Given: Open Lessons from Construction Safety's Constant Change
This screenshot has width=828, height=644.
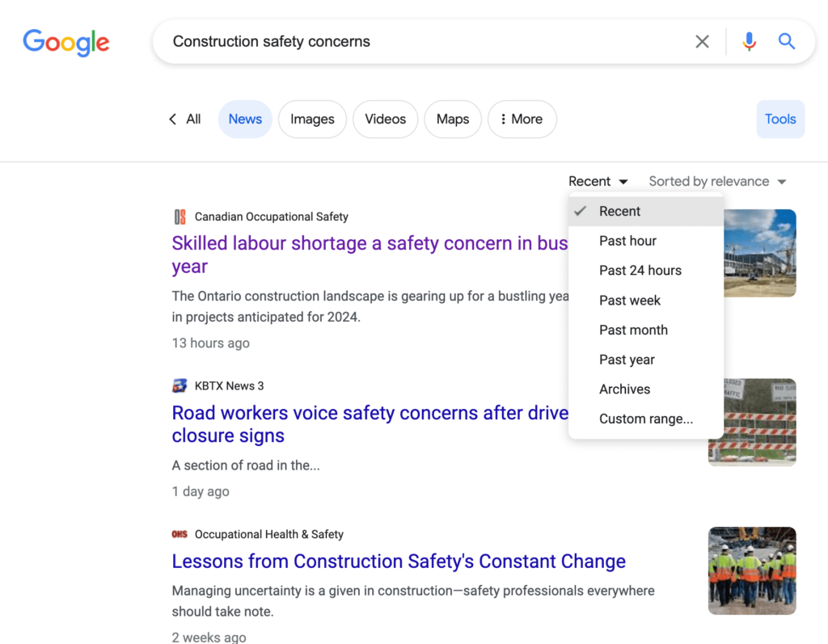Looking at the screenshot, I should [x=399, y=561].
